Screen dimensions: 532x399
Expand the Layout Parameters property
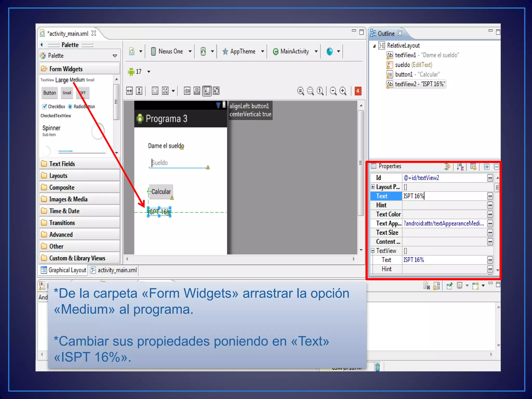[373, 187]
